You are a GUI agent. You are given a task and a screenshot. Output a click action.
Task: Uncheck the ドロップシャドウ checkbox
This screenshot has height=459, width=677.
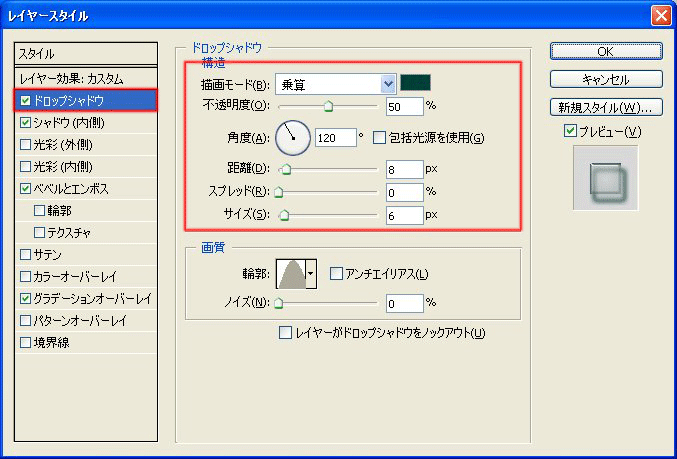coord(25,101)
